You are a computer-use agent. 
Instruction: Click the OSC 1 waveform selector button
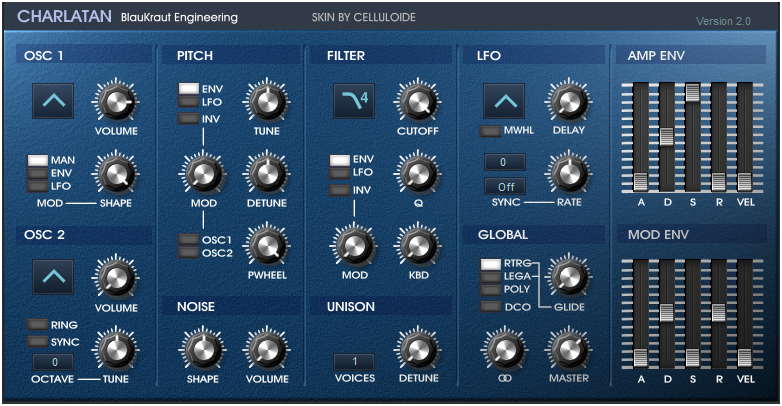coord(53,101)
